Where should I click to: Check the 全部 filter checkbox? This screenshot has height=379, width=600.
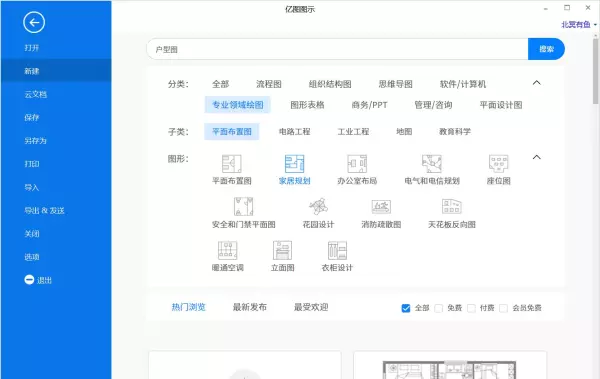pos(406,308)
